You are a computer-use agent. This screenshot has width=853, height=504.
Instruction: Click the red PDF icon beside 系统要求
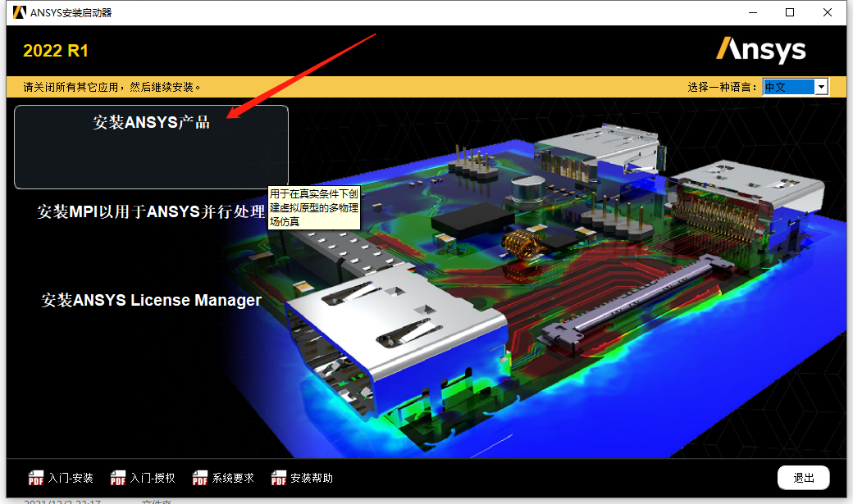tap(200, 478)
